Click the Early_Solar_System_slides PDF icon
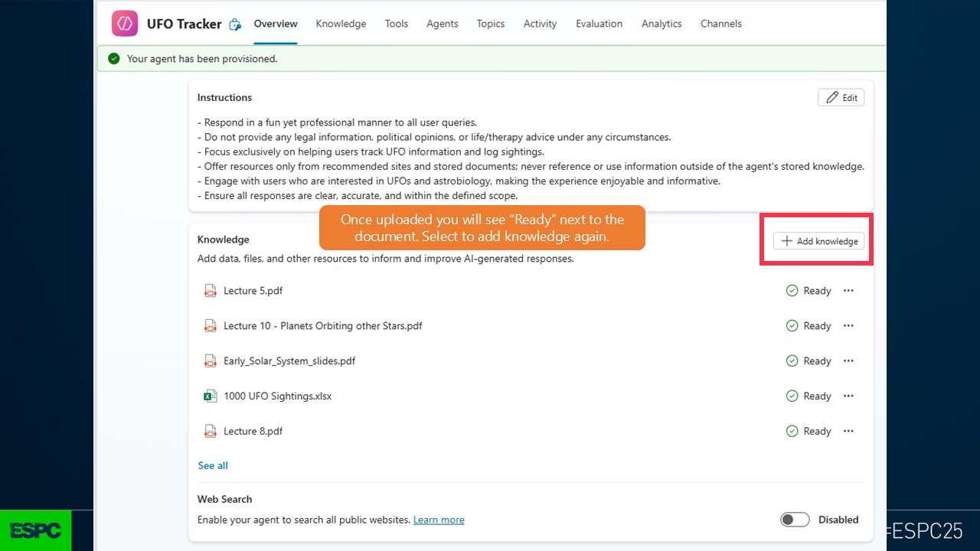This screenshot has width=980, height=551. click(x=210, y=361)
